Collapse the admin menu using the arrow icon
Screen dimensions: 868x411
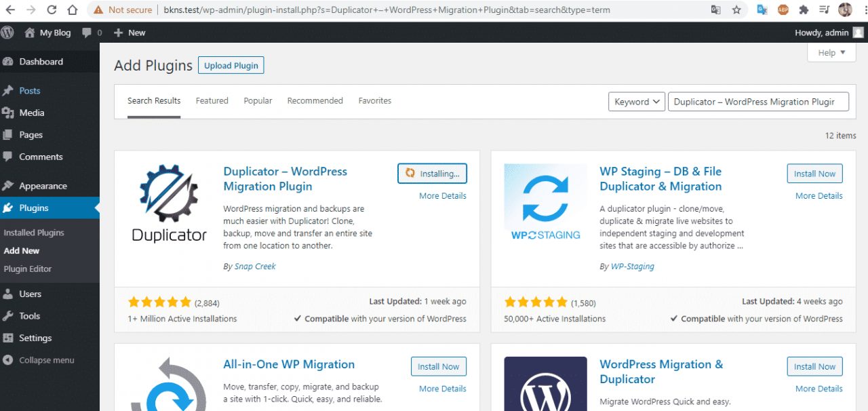tap(7, 360)
